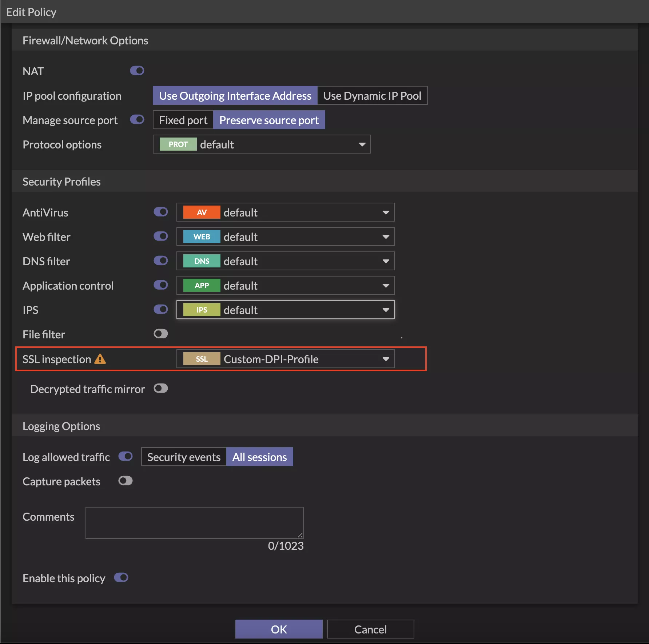Enable the File filter toggle

click(161, 334)
